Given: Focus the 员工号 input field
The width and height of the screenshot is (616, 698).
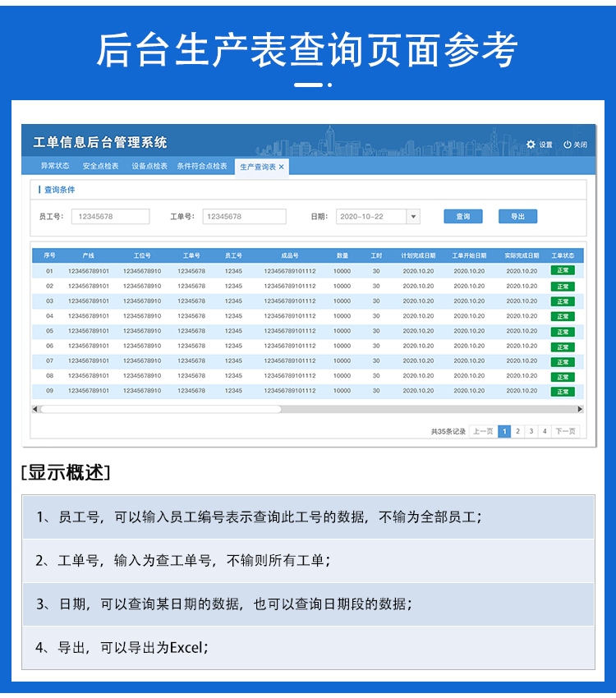Looking at the screenshot, I should 110,217.
